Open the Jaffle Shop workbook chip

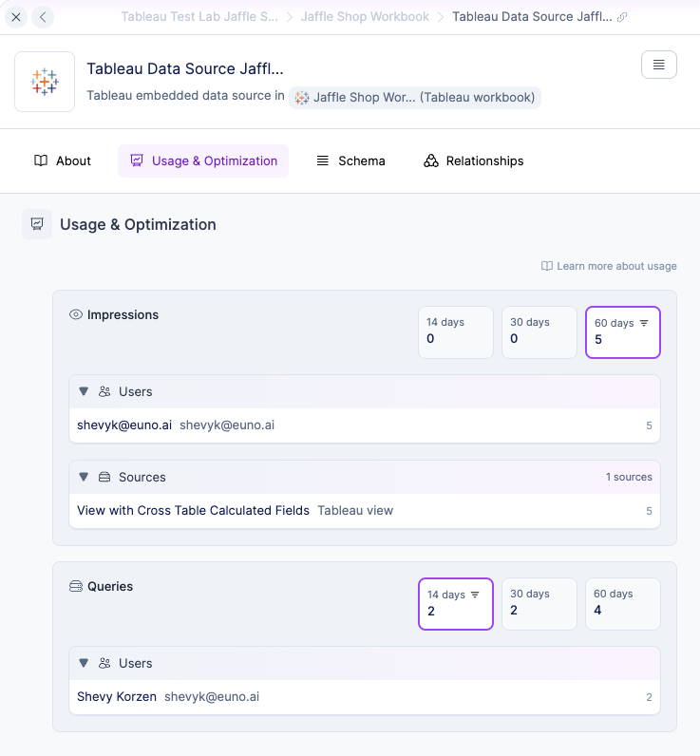tap(415, 97)
